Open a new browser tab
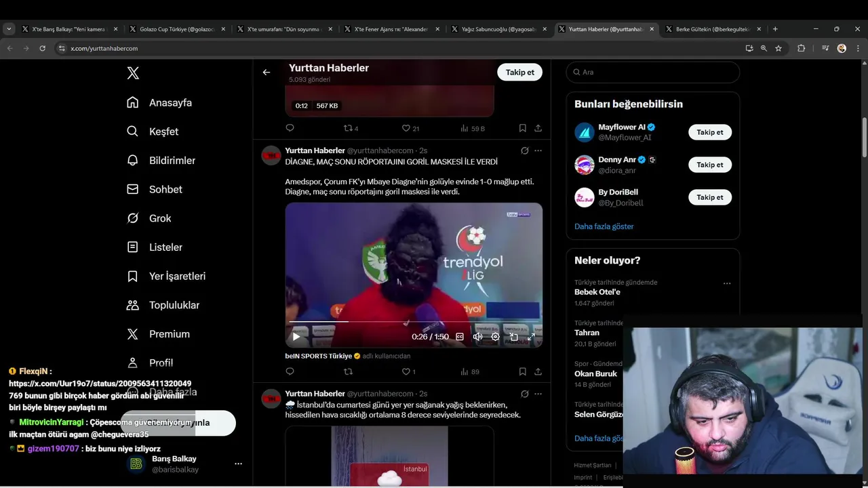Screen dimensions: 868x488 775,29
